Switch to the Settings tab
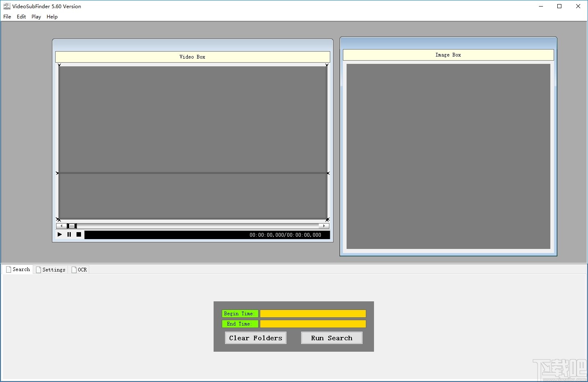Viewport: 588px width, 382px height. [51, 270]
